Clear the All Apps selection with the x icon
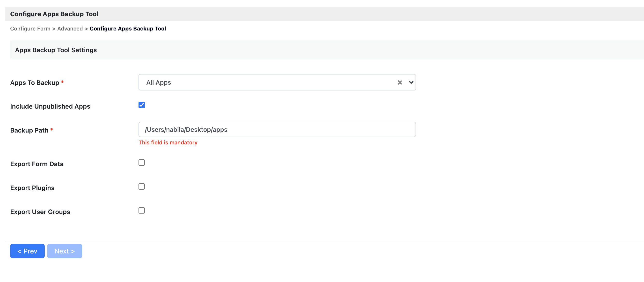This screenshot has width=644, height=282. coord(400,82)
